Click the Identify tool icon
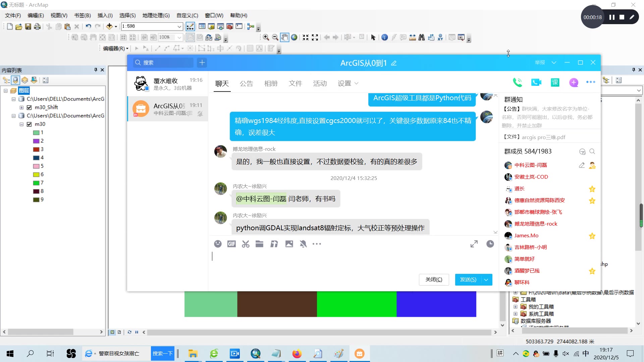 pyautogui.click(x=384, y=38)
